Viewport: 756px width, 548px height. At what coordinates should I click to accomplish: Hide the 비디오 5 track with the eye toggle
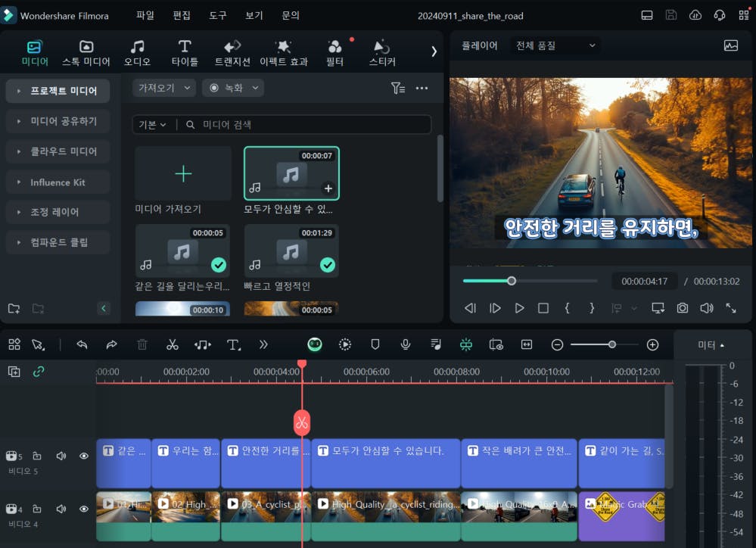pyautogui.click(x=83, y=455)
